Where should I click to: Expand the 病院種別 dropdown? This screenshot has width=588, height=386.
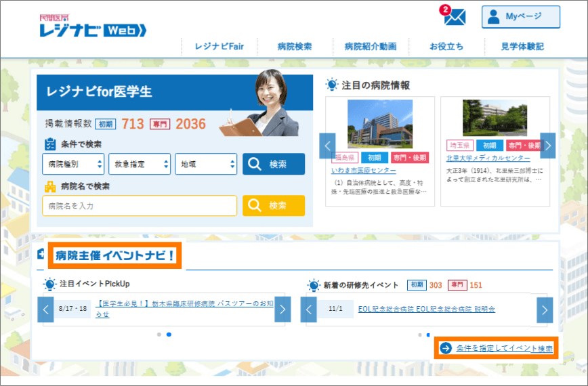[x=73, y=164]
